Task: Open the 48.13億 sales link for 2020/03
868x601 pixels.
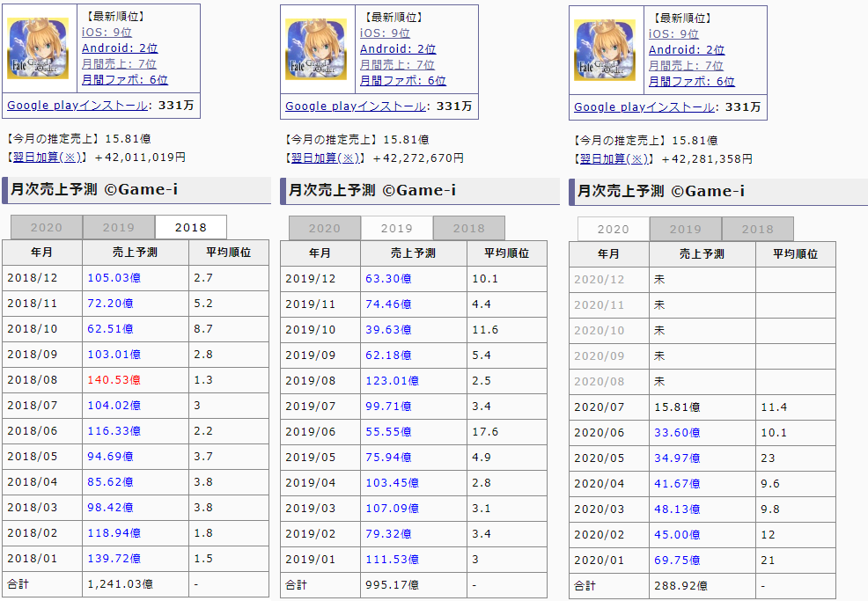Action: 677,509
